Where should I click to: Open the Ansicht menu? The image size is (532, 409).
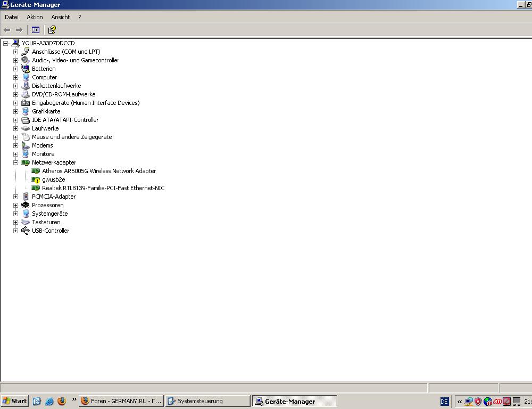click(x=61, y=17)
